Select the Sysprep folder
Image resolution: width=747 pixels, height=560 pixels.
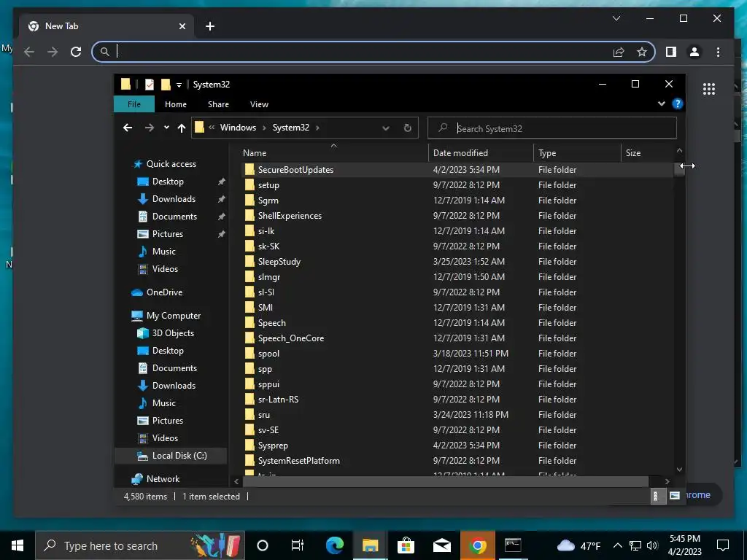click(x=273, y=446)
